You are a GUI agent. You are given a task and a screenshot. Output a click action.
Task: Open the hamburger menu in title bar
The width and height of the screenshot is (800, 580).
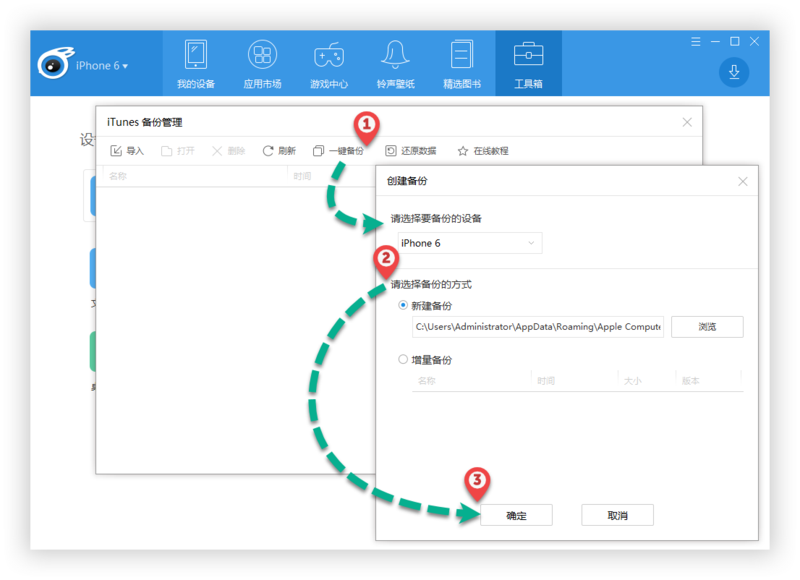click(x=695, y=42)
